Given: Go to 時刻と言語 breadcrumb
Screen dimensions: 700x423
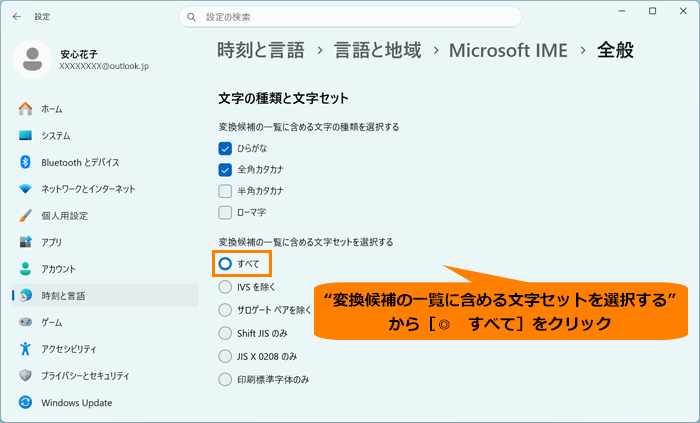Looking at the screenshot, I should tap(261, 50).
